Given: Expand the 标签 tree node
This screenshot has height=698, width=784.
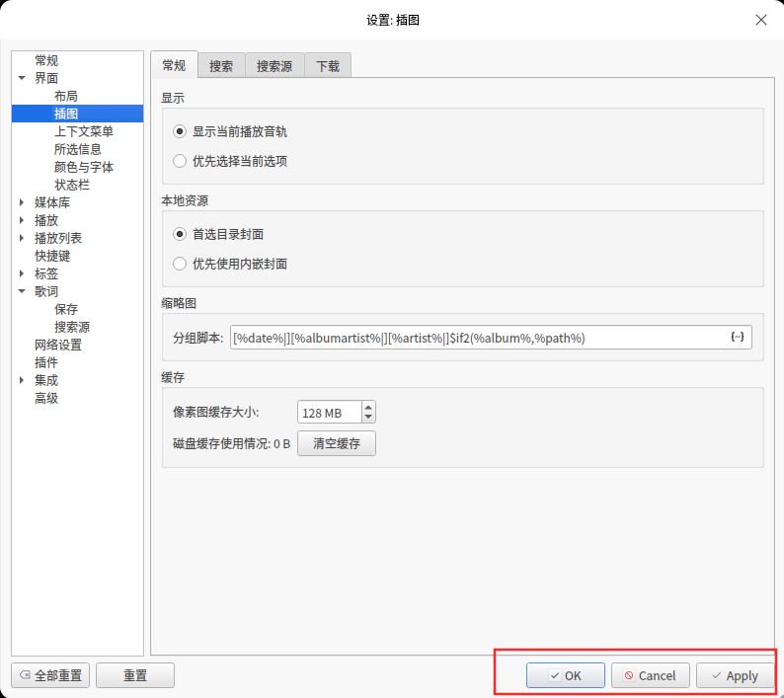Looking at the screenshot, I should [22, 273].
